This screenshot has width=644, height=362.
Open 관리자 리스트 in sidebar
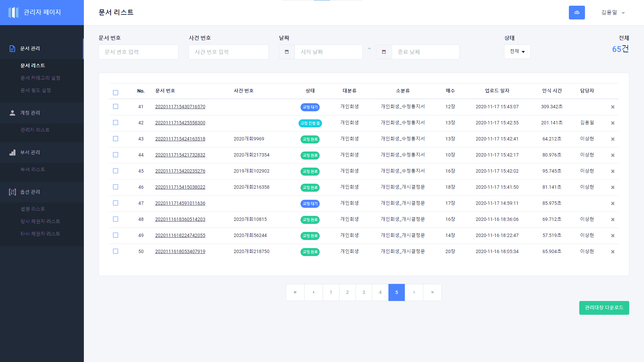pyautogui.click(x=35, y=130)
